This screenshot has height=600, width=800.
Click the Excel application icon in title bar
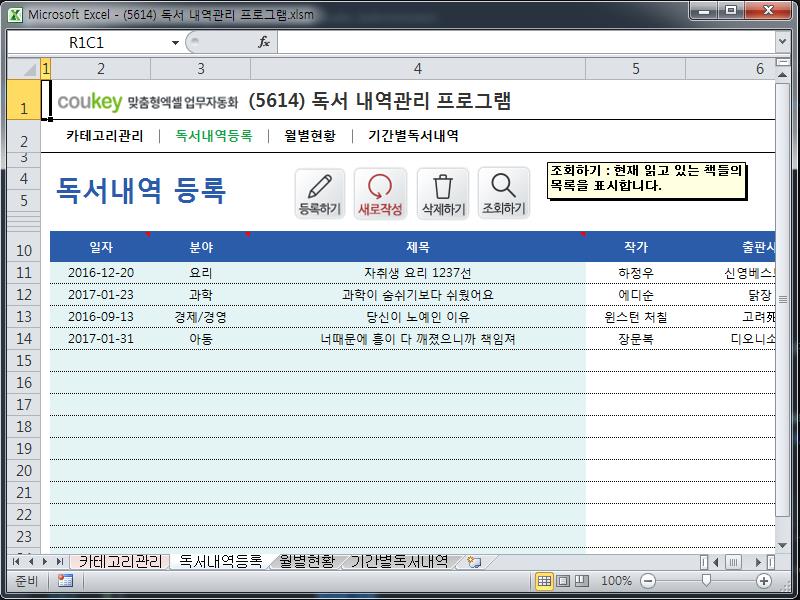(x=15, y=14)
